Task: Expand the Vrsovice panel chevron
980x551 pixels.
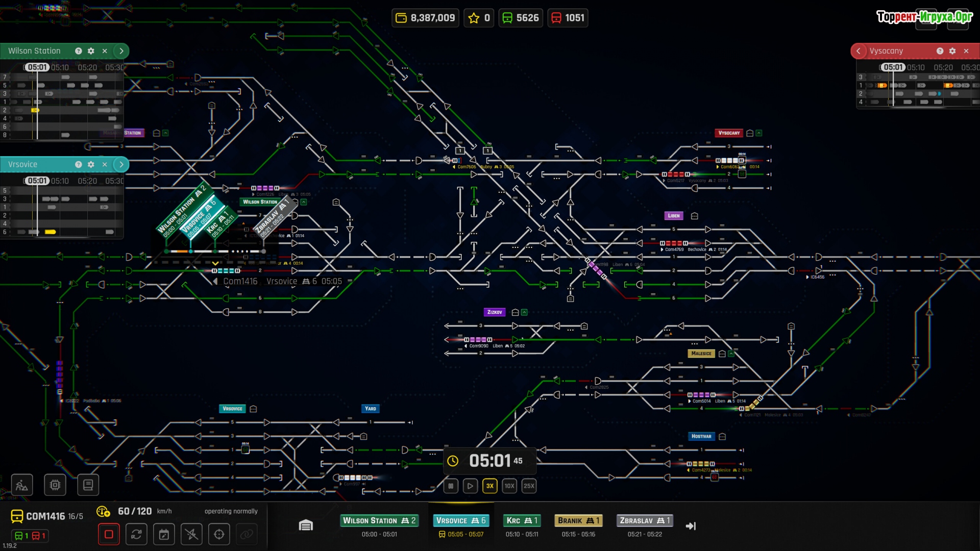Action: click(121, 164)
